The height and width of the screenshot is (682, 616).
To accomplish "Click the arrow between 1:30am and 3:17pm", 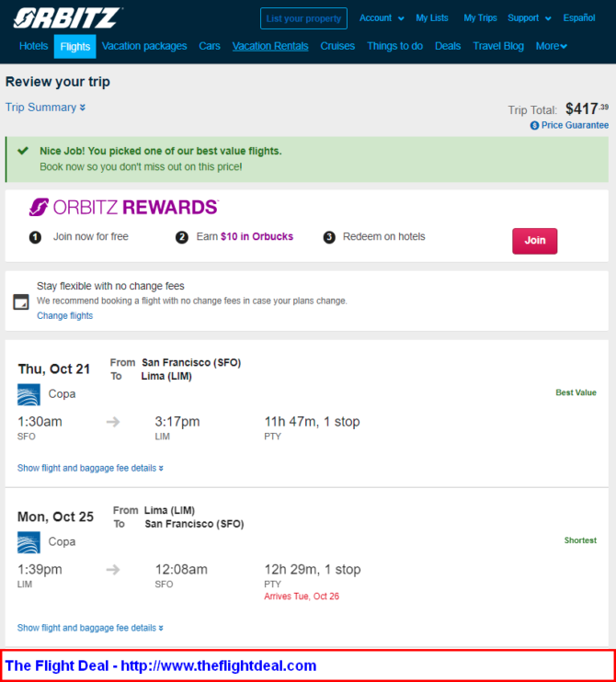I will (x=113, y=422).
